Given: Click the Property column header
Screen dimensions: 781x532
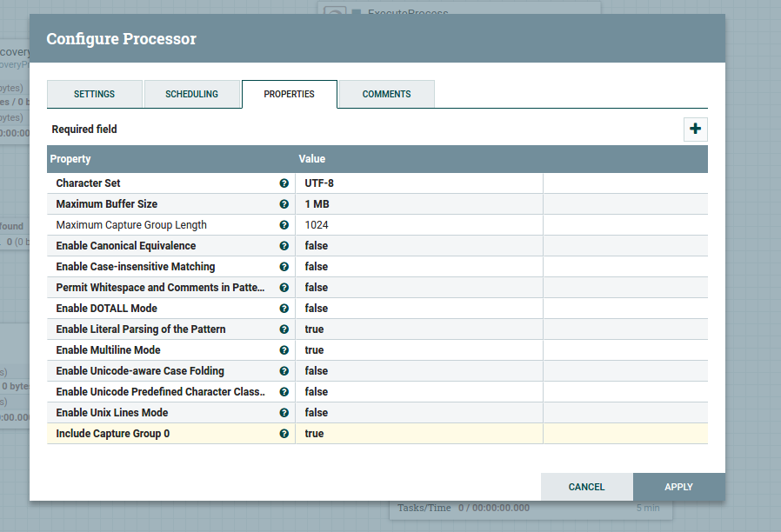Looking at the screenshot, I should 70,159.
